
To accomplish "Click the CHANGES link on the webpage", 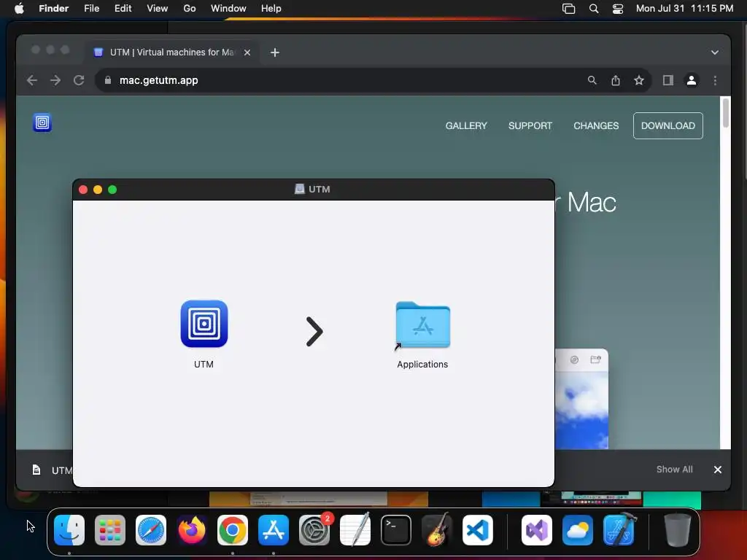I will pyautogui.click(x=596, y=125).
